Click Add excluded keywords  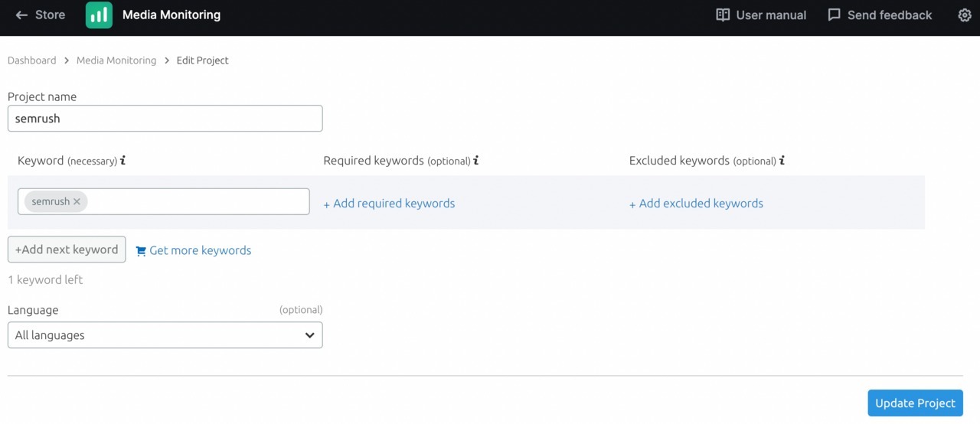click(696, 204)
